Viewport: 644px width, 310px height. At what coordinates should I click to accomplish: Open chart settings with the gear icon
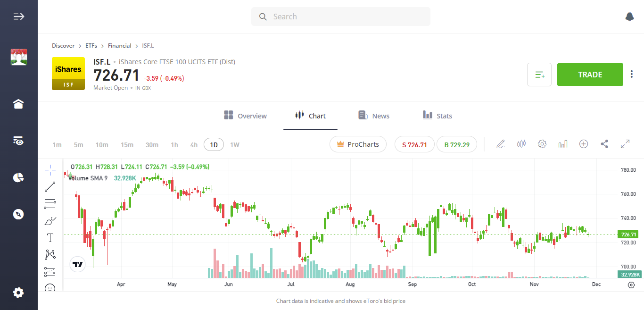pos(542,144)
